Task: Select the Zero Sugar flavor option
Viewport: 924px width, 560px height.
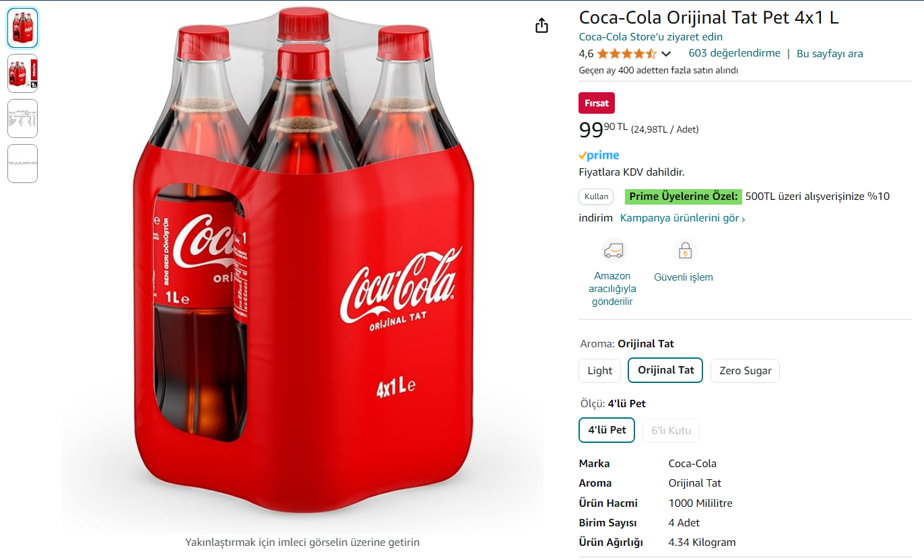Action: pos(744,371)
